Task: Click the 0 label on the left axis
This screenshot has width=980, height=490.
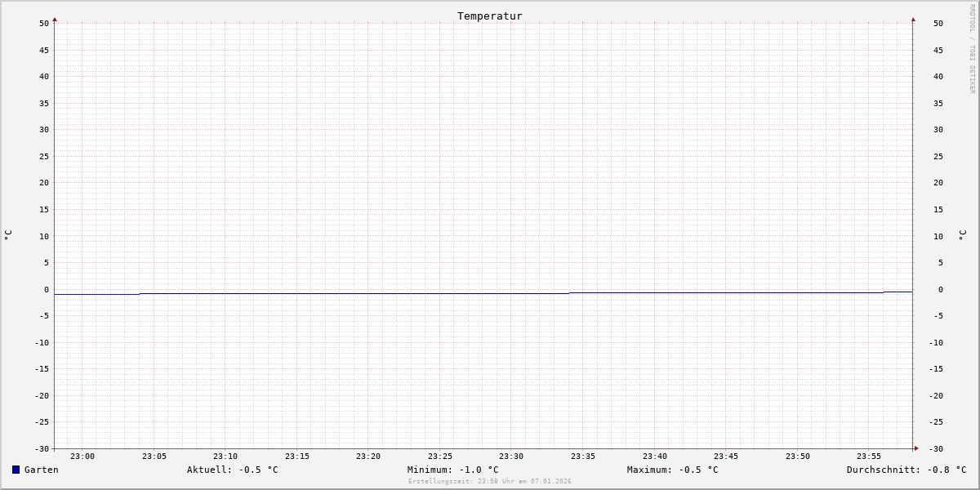Action: (47, 290)
